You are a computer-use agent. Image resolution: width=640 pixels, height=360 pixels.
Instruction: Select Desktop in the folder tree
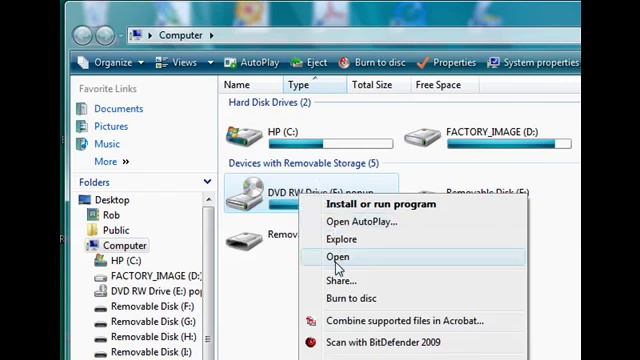[x=112, y=200]
